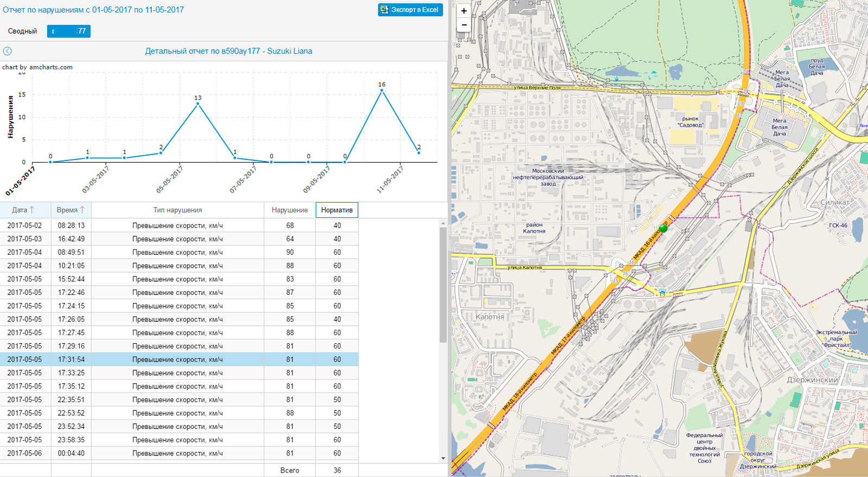Select the row with time 17:24:15
This screenshot has width=868, height=477.
coord(179,306)
